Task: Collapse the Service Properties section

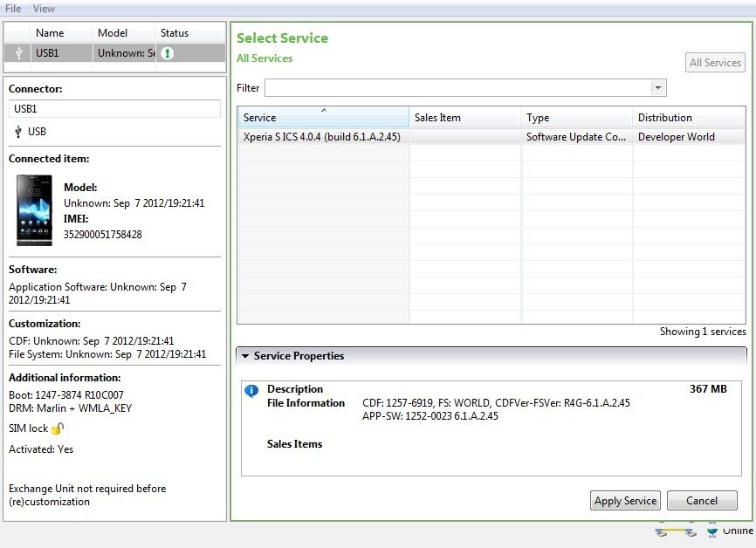Action: (245, 356)
